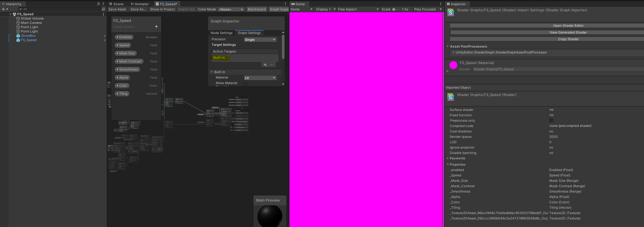Switch to the Node Settings tab

[221, 33]
